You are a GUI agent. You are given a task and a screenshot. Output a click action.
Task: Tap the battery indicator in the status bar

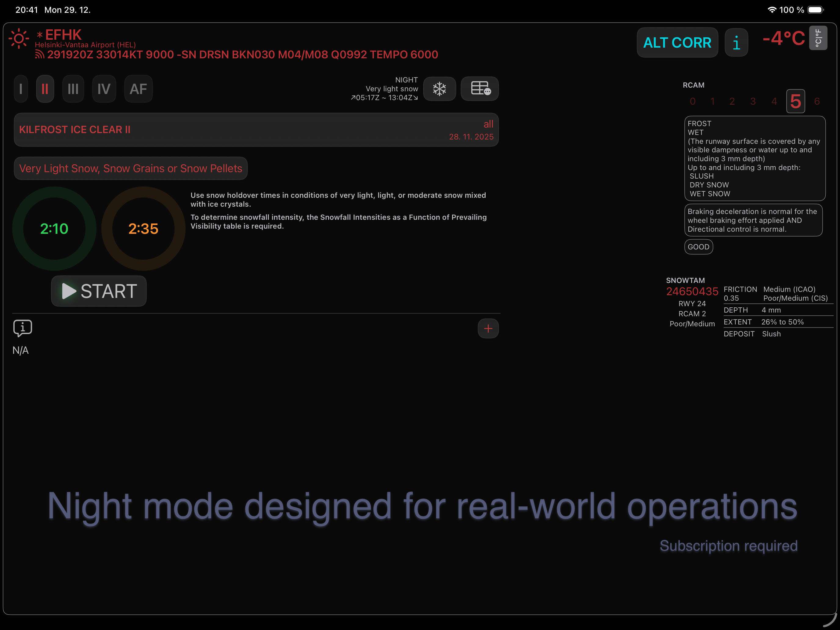(815, 10)
